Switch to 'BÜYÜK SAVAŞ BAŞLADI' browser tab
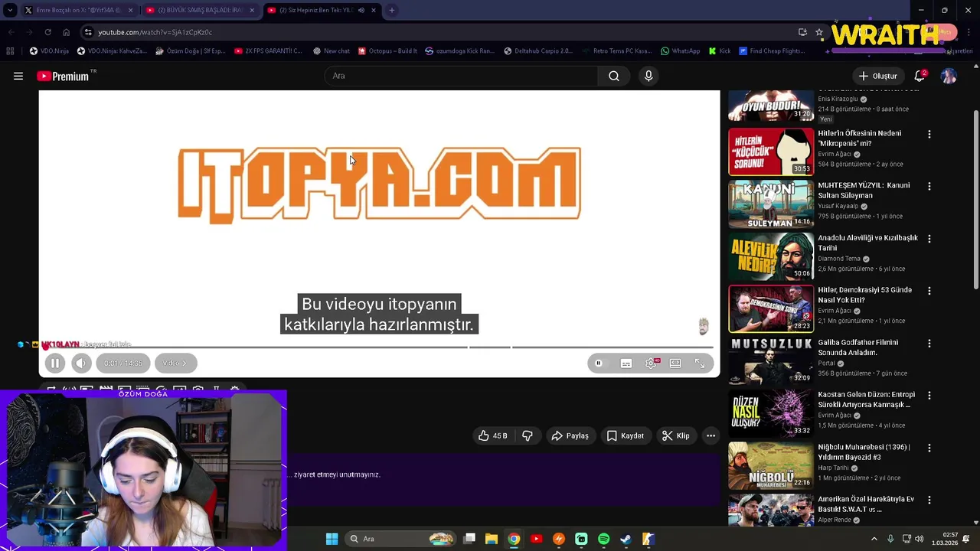Image resolution: width=980 pixels, height=551 pixels. 201,10
